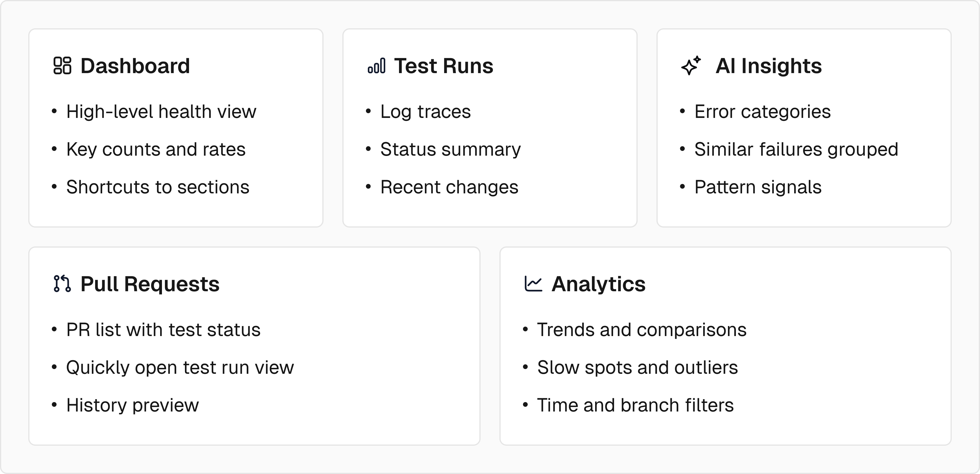Click the Pull Requests branch icon
Image resolution: width=980 pixels, height=474 pixels.
62,284
